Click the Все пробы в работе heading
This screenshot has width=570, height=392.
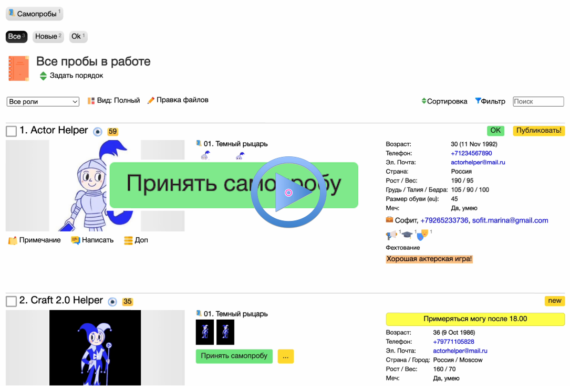[94, 61]
